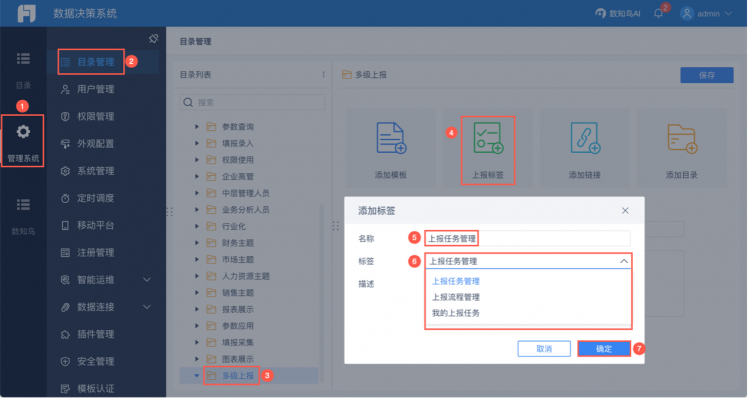The height and width of the screenshot is (399, 750).
Task: Click the pin icon in the sidebar
Action: [154, 39]
